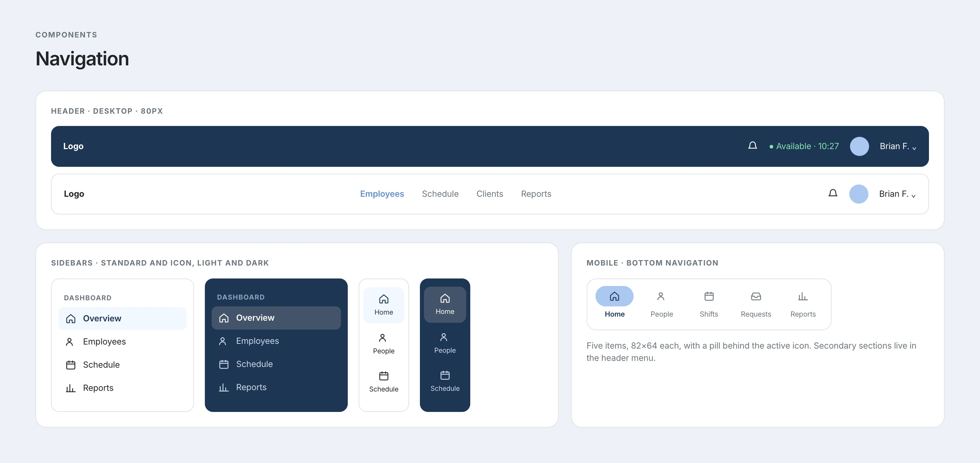
Task: Click the Schedule label in the light sidebar
Action: click(101, 365)
